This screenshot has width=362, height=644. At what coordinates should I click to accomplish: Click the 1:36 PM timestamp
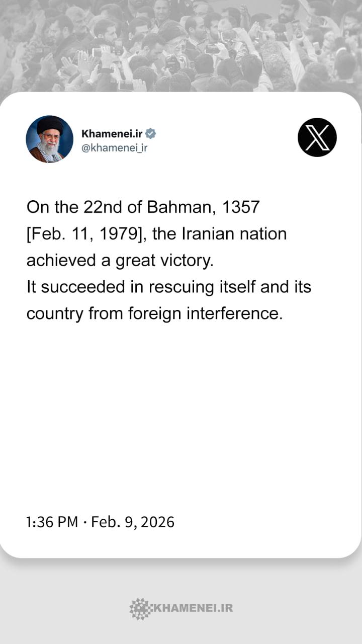(x=52, y=522)
